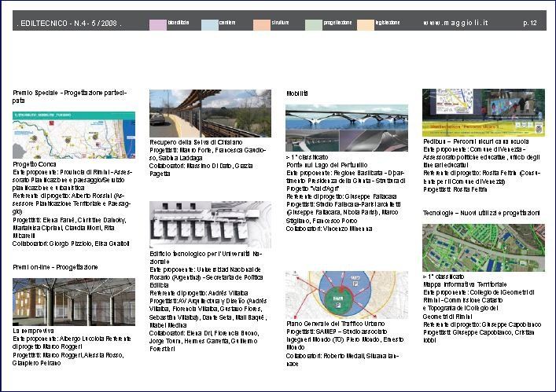Image resolution: width=556 pixels, height=392 pixels.
Task: Click the 'Ponte sul Lago del Pertusillo' title
Action: click(327, 165)
